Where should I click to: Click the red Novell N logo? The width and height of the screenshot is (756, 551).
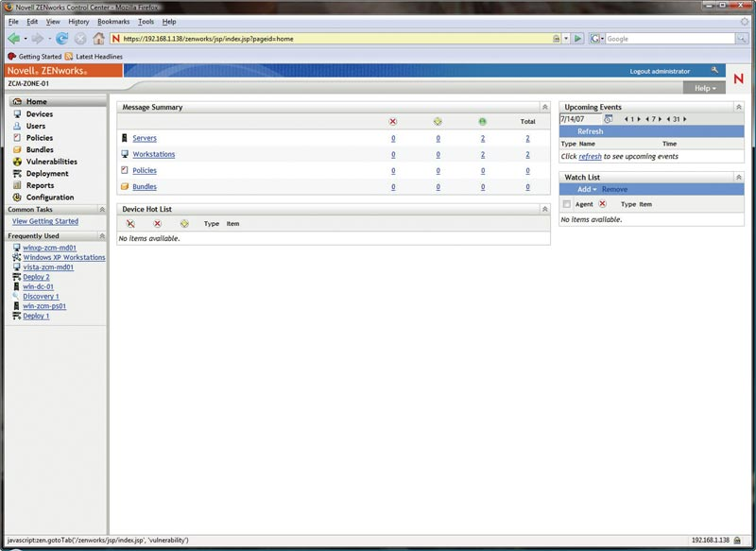pyautogui.click(x=739, y=78)
